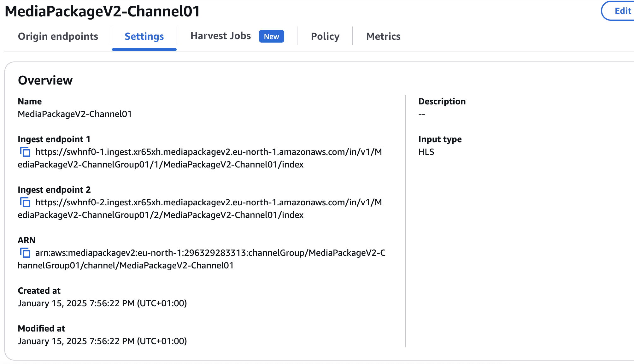The height and width of the screenshot is (364, 634).
Task: Select the Settings tab
Action: 144,36
